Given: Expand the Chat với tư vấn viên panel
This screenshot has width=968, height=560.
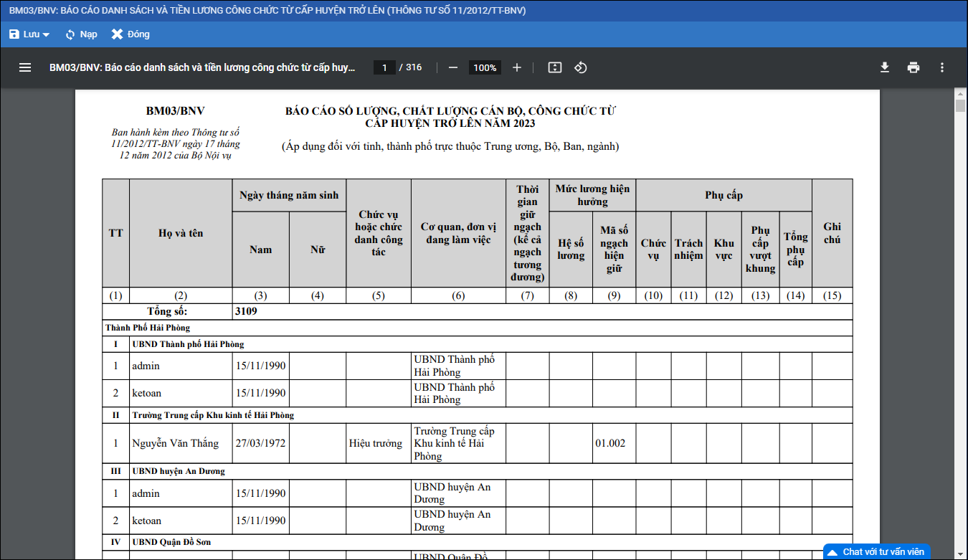Looking at the screenshot, I should tap(876, 552).
